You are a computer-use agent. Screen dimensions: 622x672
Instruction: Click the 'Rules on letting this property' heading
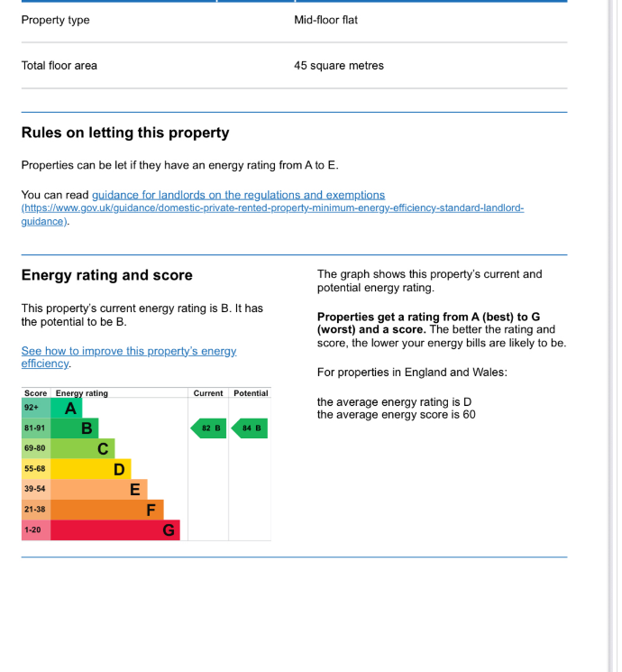(x=125, y=133)
